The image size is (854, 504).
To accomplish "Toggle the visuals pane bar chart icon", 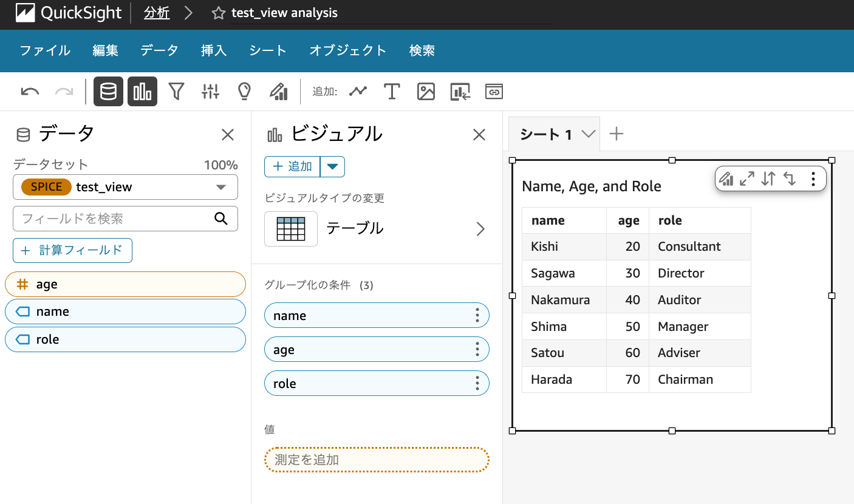I will pyautogui.click(x=142, y=92).
